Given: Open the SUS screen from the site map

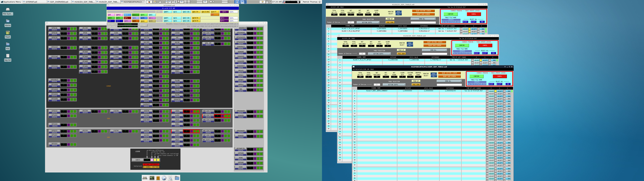Looking at the screenshot, I should pos(144,21).
